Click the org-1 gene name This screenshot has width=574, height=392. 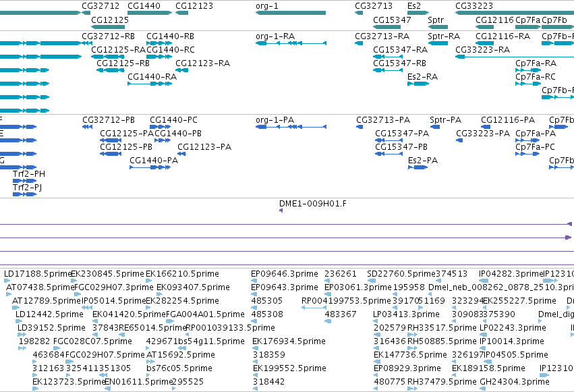tap(267, 6)
